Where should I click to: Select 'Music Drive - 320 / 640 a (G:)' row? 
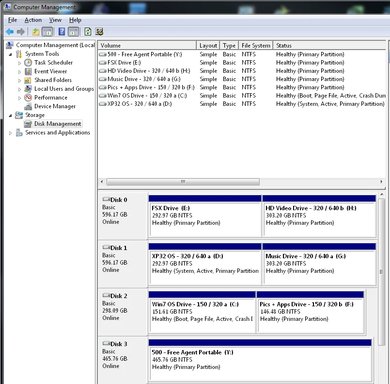pyautogui.click(x=242, y=79)
